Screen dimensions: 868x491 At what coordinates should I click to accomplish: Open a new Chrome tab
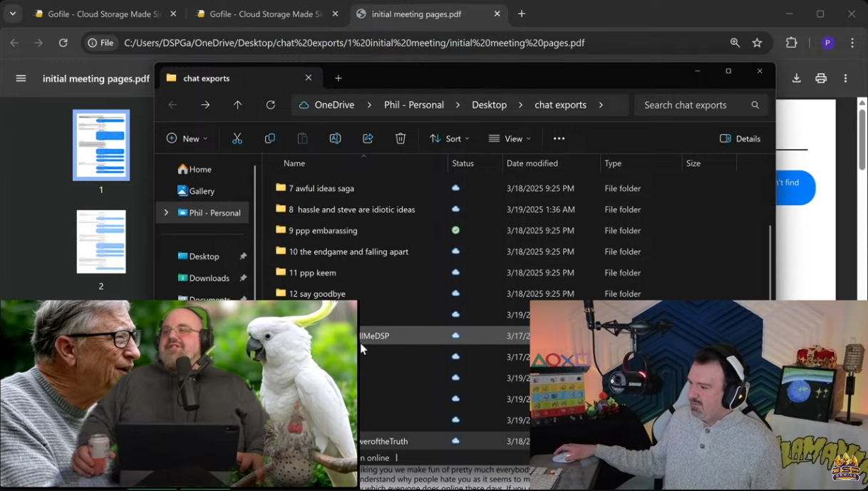(x=522, y=14)
